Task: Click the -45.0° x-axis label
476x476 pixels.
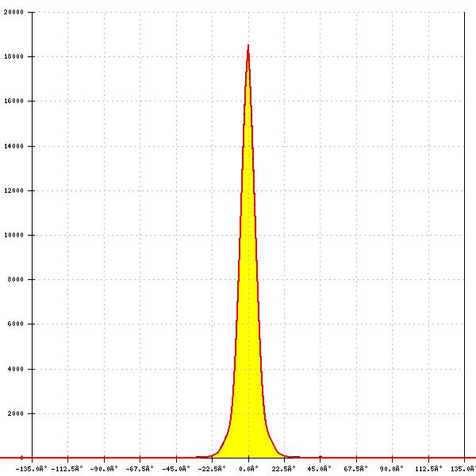Action: 175,469
